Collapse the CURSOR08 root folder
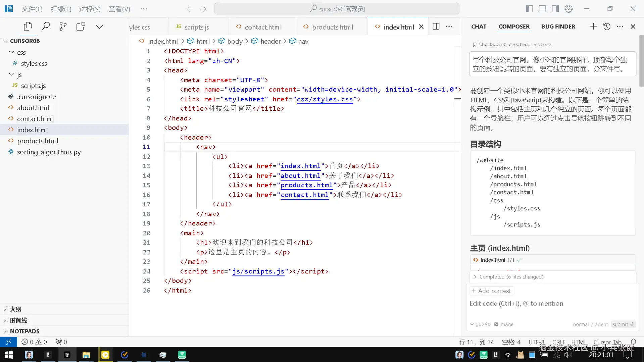This screenshot has width=644, height=362. 5,41
